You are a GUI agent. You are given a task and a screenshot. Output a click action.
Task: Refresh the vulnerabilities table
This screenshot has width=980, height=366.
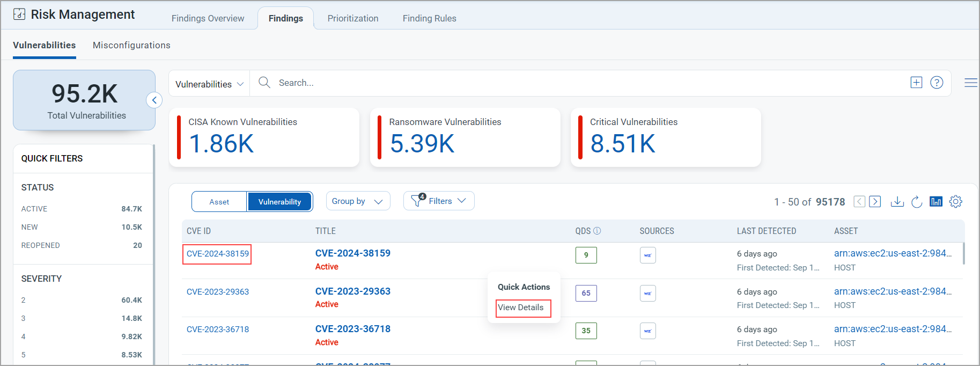tap(917, 201)
